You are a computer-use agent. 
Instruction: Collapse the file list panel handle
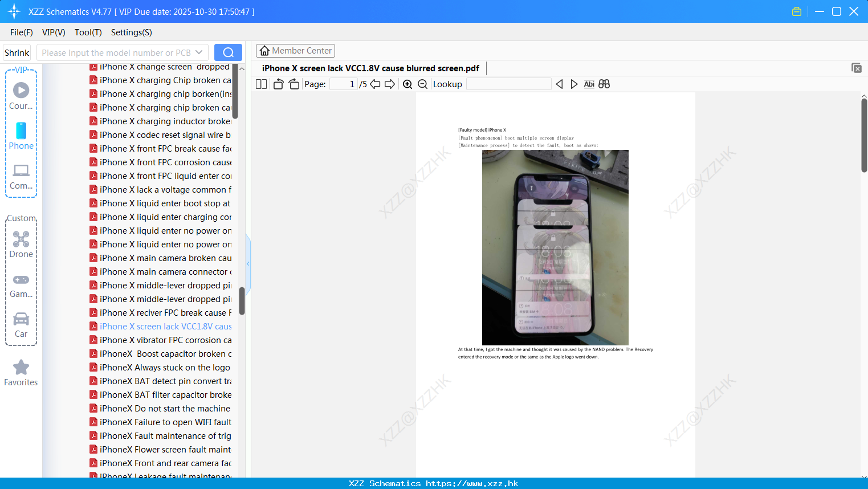click(x=248, y=263)
